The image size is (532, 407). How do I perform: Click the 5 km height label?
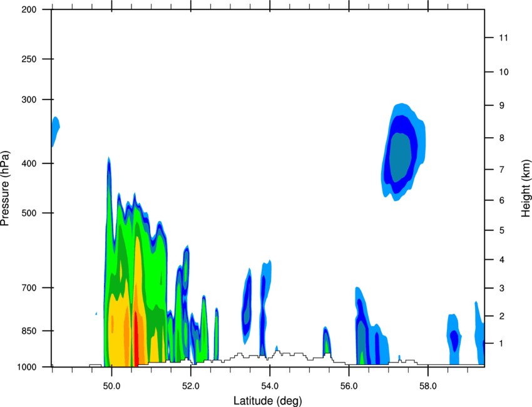[x=502, y=230]
